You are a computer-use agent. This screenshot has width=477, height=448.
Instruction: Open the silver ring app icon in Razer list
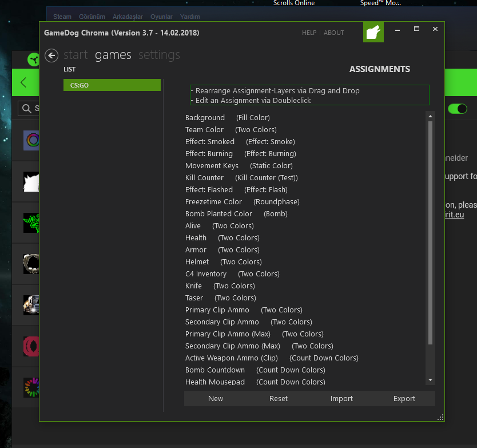pyautogui.click(x=31, y=264)
